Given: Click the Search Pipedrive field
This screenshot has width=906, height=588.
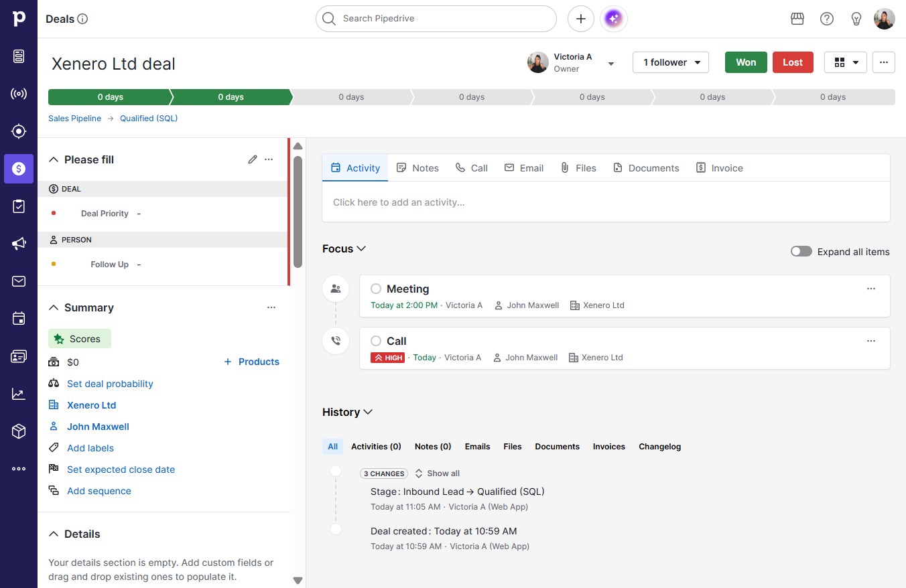Looking at the screenshot, I should [436, 19].
